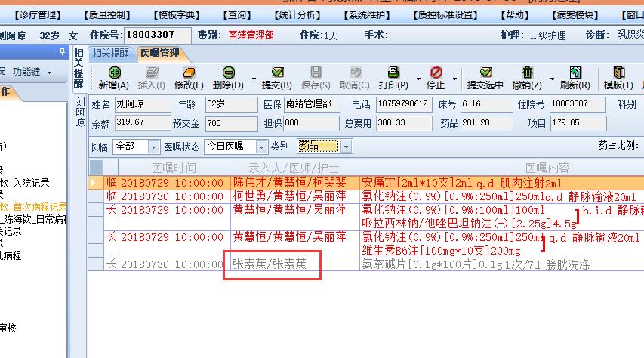The image size is (644, 358).
Task: Click the 取消(C) cancel icon
Action: point(355,73)
